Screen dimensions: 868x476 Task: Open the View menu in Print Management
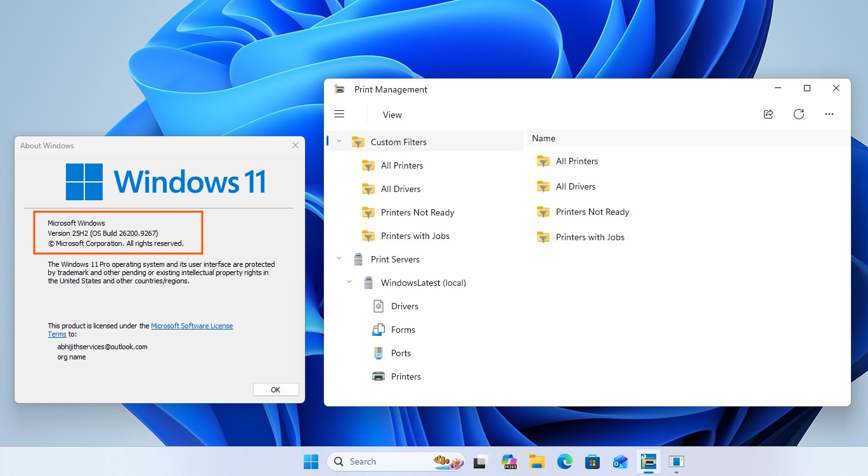(x=392, y=115)
